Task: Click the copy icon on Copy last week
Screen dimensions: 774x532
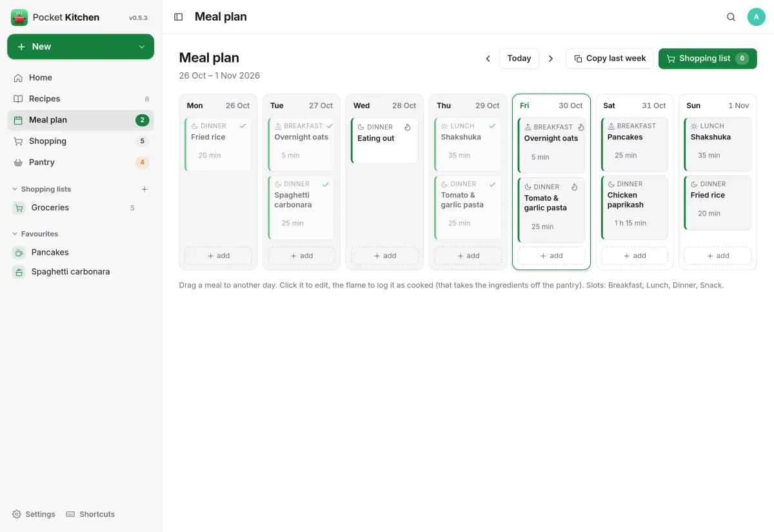Action: click(578, 59)
